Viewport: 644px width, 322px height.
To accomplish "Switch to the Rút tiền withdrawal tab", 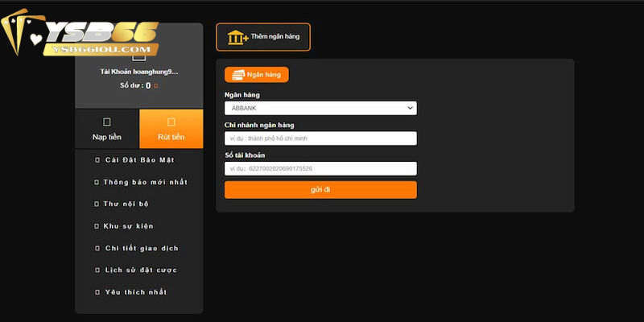I will [x=171, y=129].
